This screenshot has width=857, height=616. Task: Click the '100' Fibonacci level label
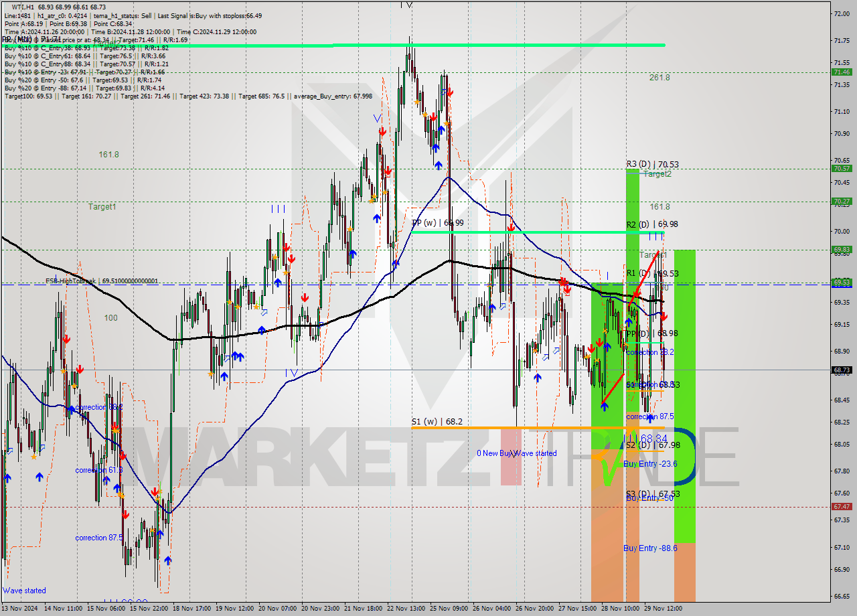point(110,318)
